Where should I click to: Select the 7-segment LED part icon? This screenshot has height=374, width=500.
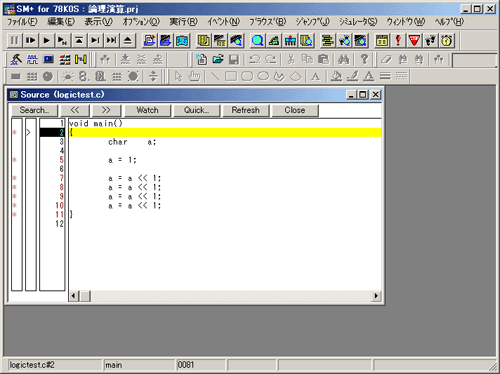83,76
